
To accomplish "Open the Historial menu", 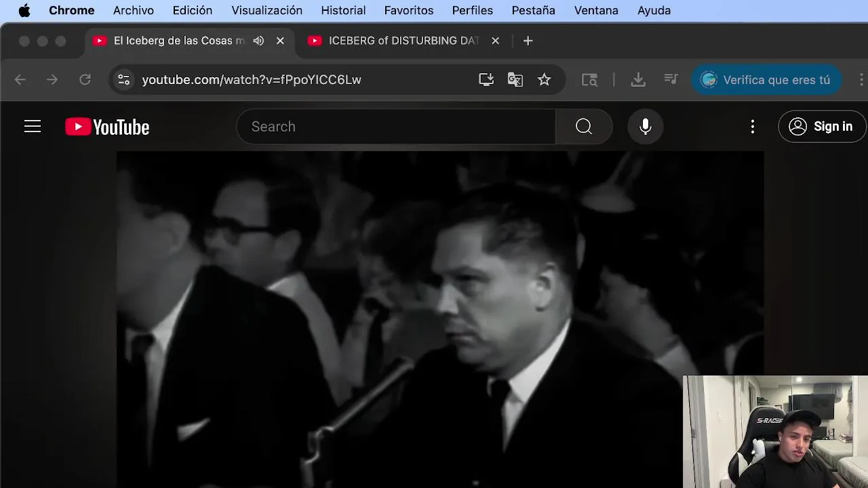I will click(343, 10).
